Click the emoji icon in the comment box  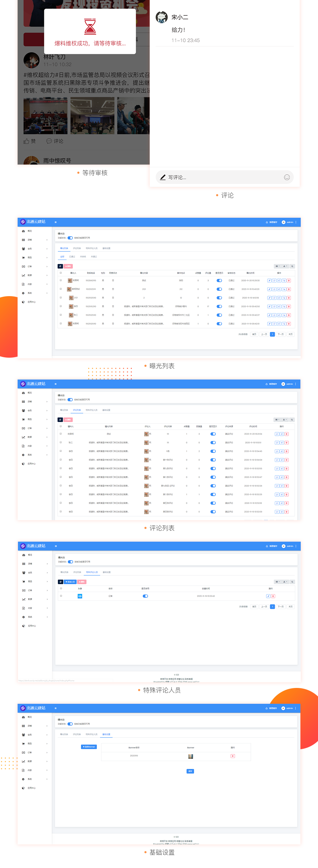[287, 177]
